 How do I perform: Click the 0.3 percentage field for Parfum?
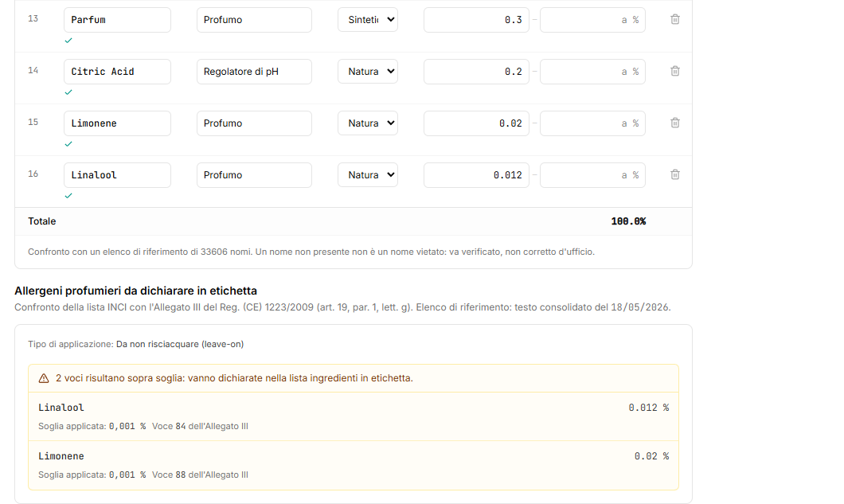click(x=476, y=20)
